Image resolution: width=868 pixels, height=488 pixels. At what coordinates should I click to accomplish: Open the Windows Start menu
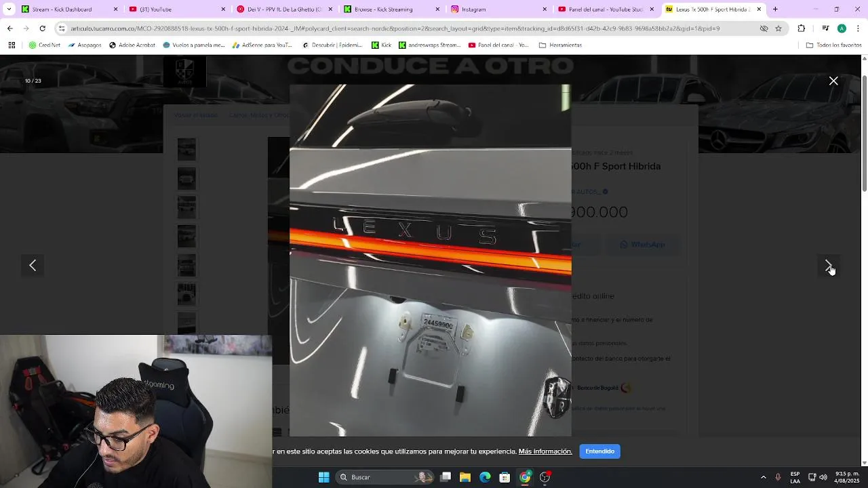pos(323,477)
